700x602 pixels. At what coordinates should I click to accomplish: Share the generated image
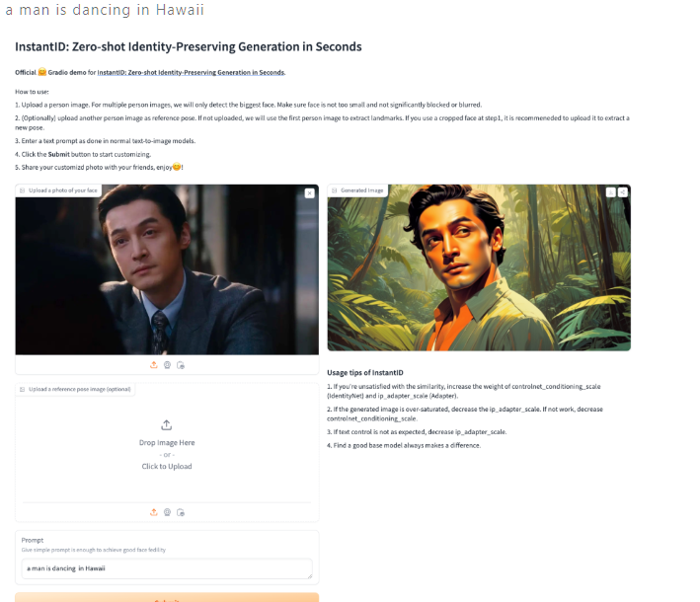623,192
